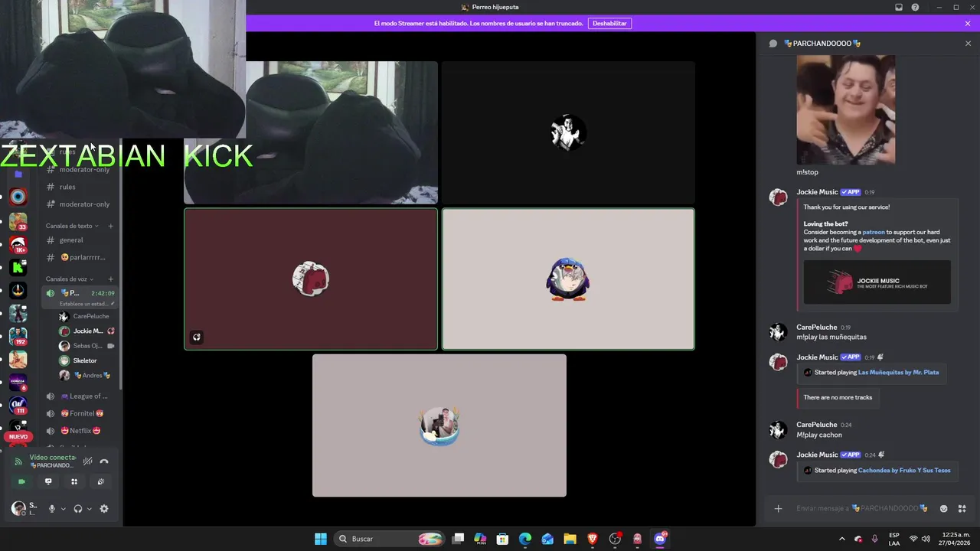
Task: Mute the microphone in the user panel
Action: tap(52, 509)
